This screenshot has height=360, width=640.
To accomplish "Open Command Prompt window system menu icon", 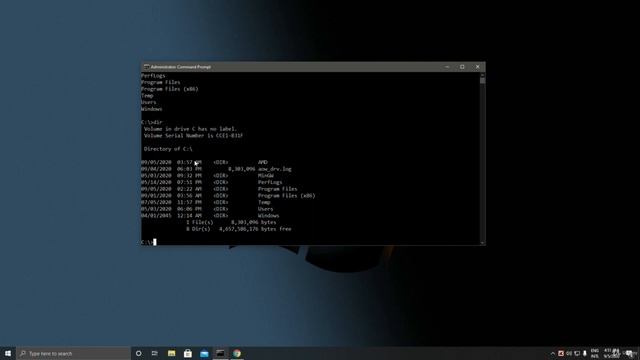I will pyautogui.click(x=146, y=67).
